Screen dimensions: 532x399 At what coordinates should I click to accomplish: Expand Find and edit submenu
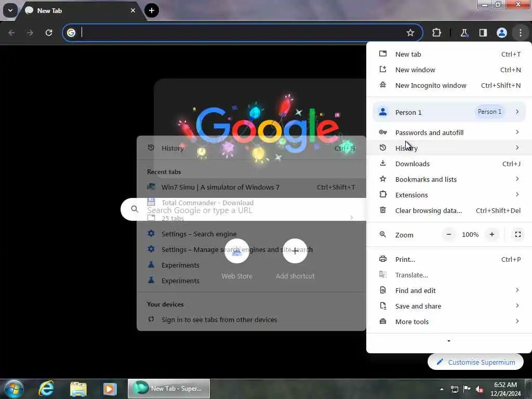449,290
